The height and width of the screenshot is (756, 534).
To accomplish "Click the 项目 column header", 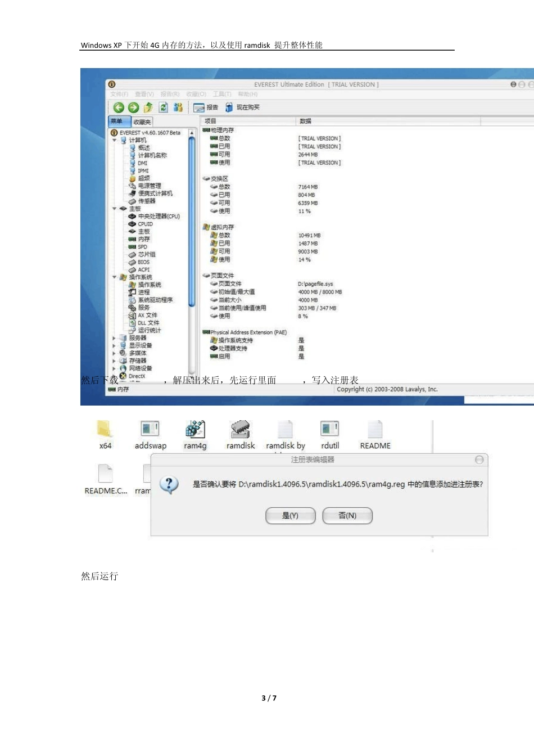I will coord(248,121).
